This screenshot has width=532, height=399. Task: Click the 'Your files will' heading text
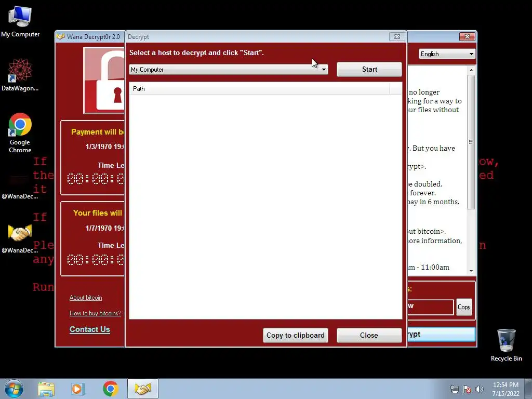click(x=98, y=212)
